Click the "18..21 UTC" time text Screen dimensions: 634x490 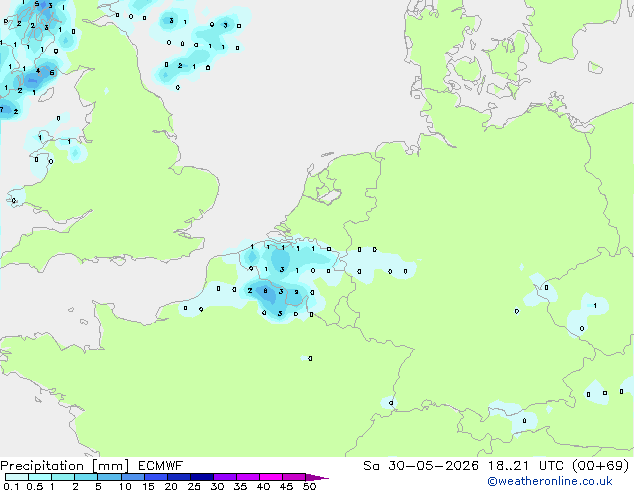pyautogui.click(x=525, y=466)
